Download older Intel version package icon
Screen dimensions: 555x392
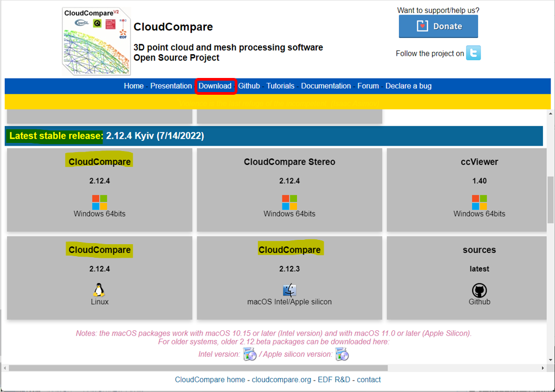[250, 355]
